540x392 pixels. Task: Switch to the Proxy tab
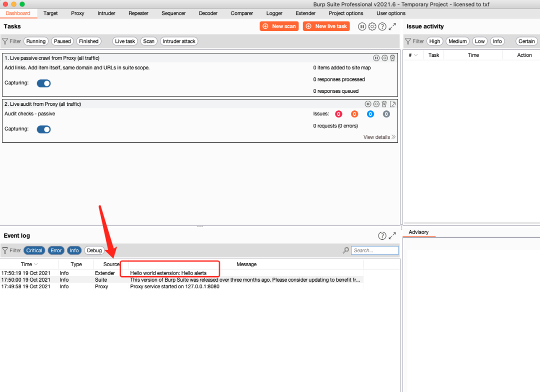(x=77, y=13)
